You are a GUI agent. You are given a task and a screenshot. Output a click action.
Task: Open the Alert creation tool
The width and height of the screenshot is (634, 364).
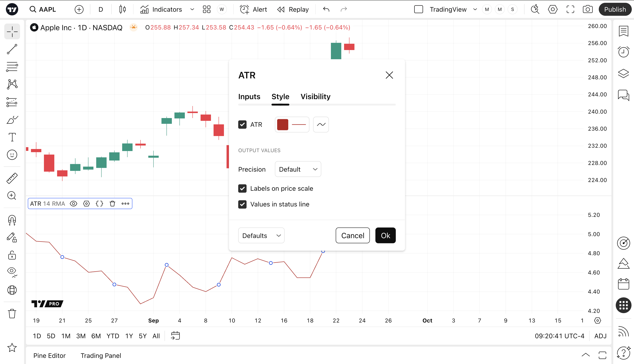pos(253,9)
